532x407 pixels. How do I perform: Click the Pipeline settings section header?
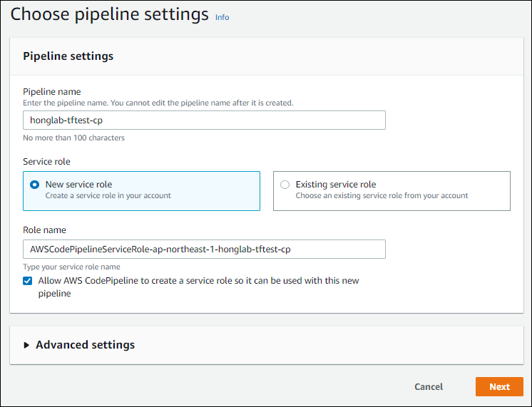pyautogui.click(x=68, y=56)
